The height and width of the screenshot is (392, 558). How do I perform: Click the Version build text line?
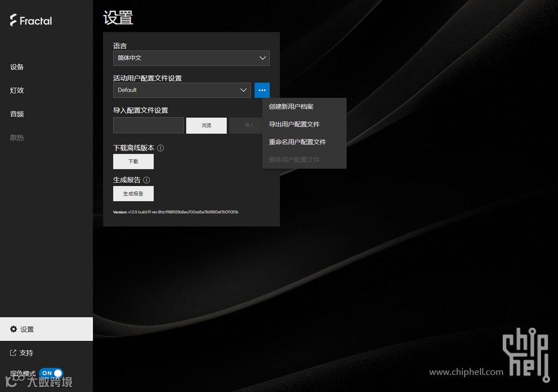click(176, 212)
